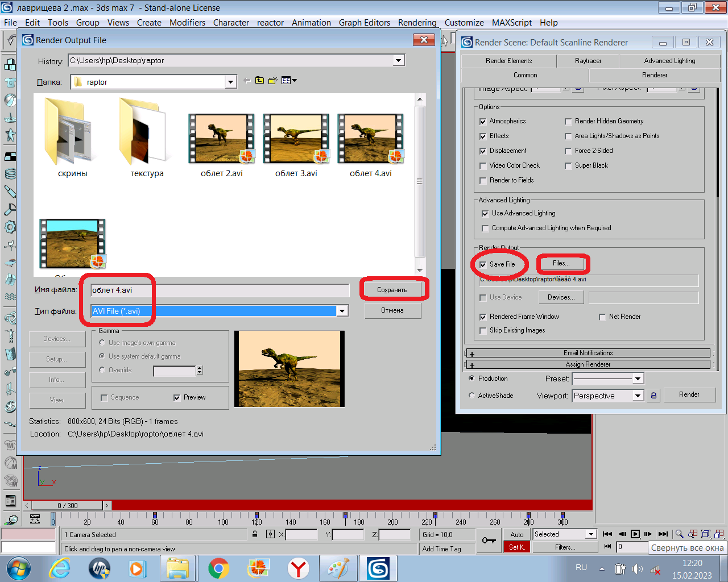The width and height of the screenshot is (728, 582).
Task: Click Files... button in Render Output
Action: coord(561,263)
